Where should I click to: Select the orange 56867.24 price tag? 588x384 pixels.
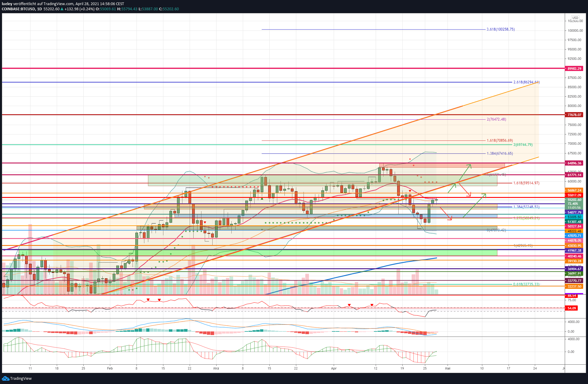574,190
